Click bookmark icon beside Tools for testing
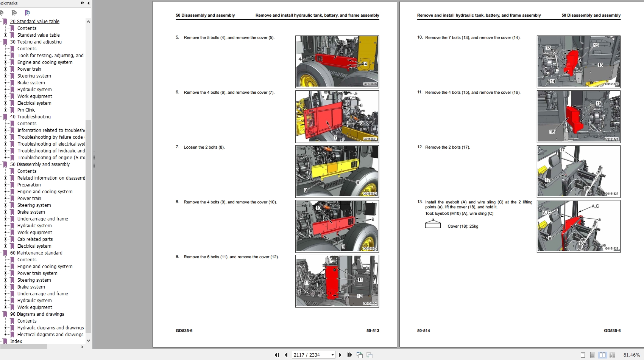Screen dimensions: 644x360 (x=12, y=56)
